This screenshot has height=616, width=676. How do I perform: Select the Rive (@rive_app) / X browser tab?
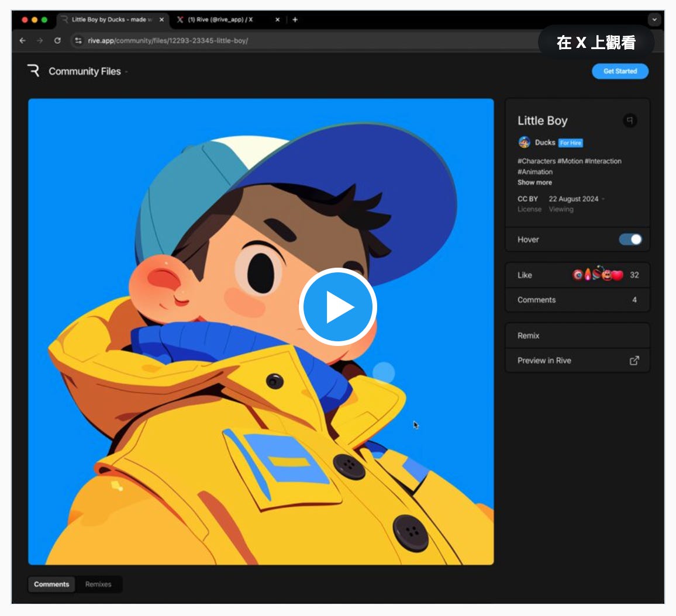click(x=229, y=20)
